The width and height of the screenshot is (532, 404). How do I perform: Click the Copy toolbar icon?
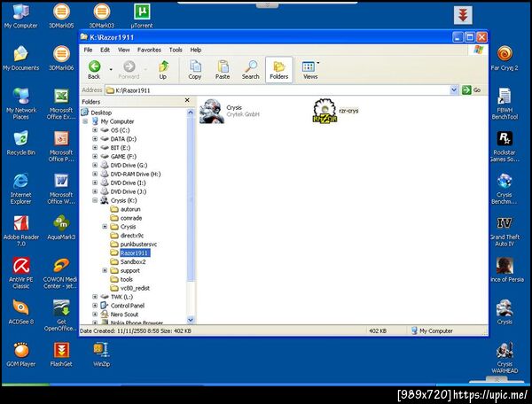(195, 70)
